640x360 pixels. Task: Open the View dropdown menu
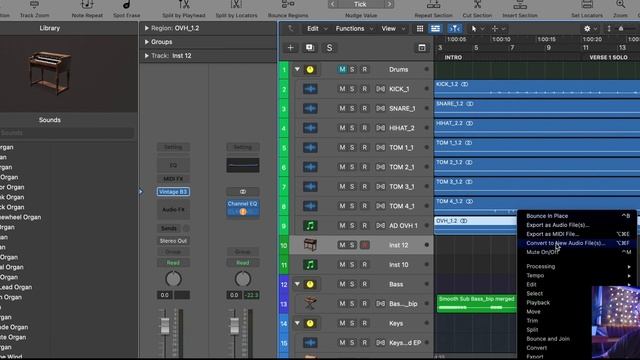click(393, 29)
